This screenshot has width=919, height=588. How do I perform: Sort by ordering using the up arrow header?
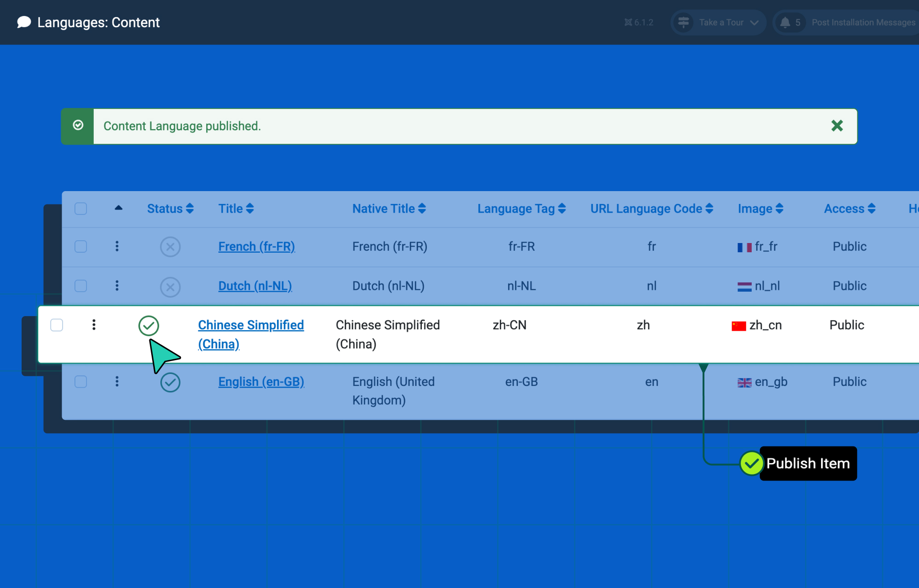click(x=119, y=208)
